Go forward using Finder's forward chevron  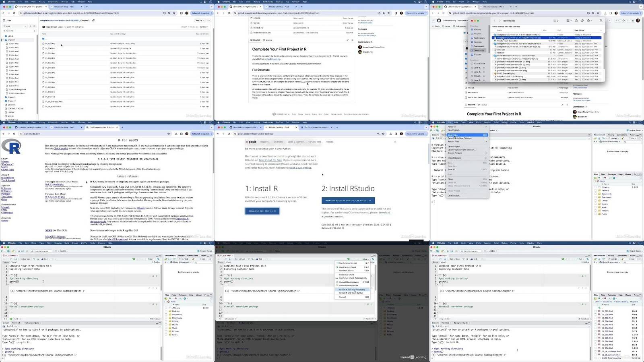click(x=500, y=21)
